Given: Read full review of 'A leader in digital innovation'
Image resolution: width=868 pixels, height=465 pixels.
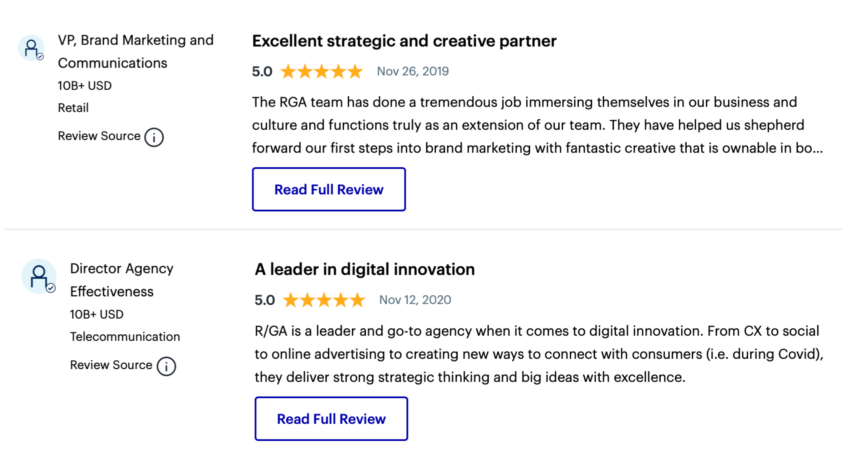Looking at the screenshot, I should (x=331, y=419).
